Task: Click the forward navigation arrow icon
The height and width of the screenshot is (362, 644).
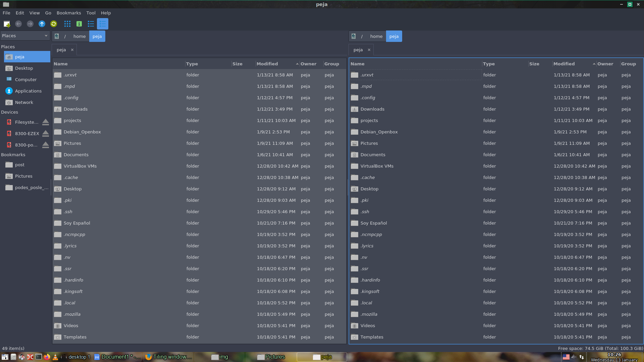Action: pyautogui.click(x=30, y=24)
